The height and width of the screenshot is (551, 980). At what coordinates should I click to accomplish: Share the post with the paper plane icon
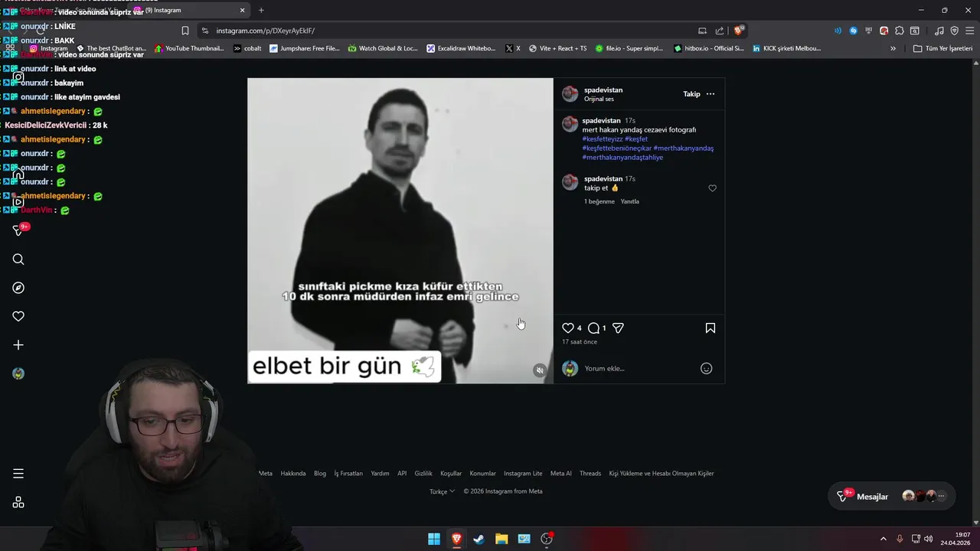618,328
